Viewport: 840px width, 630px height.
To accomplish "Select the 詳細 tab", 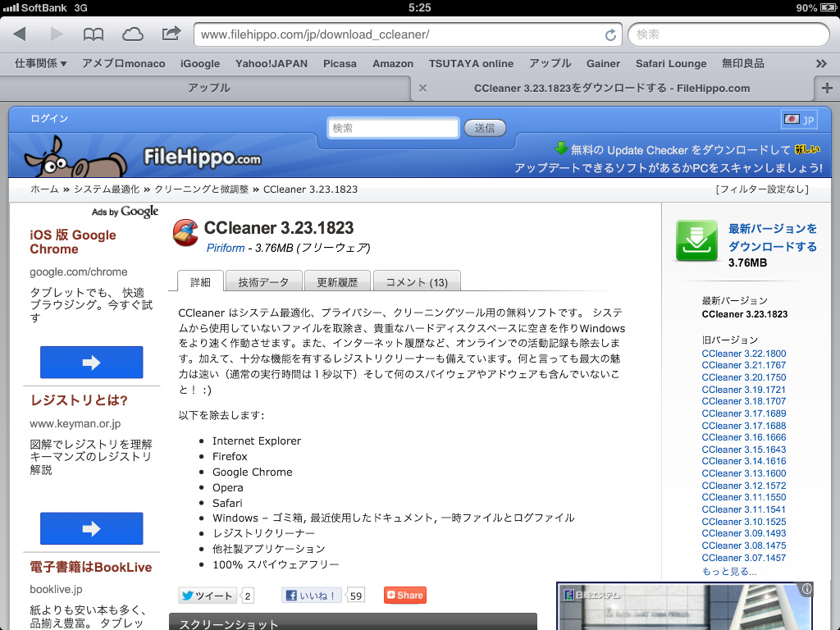I will (x=200, y=282).
